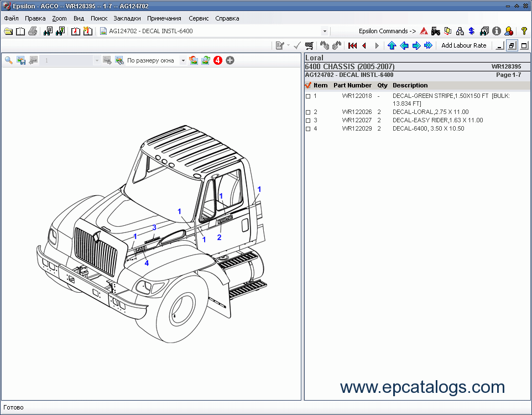Click the magnifying glass in image toolbar
The image size is (532, 415).
point(9,60)
